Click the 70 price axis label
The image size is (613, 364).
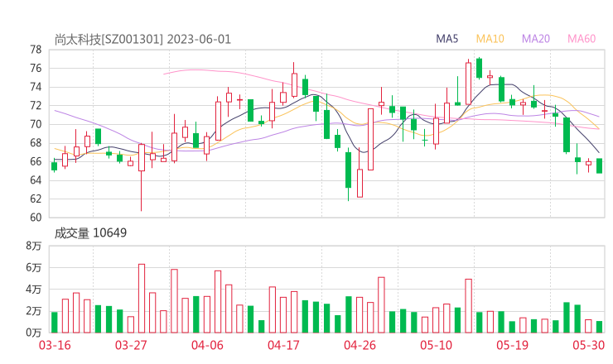click(36, 124)
